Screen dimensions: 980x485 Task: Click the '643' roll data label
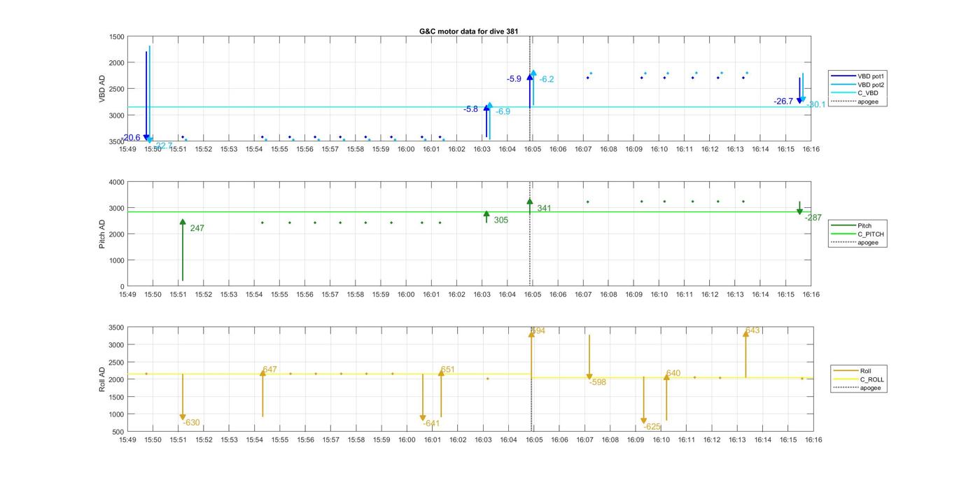[x=752, y=330]
